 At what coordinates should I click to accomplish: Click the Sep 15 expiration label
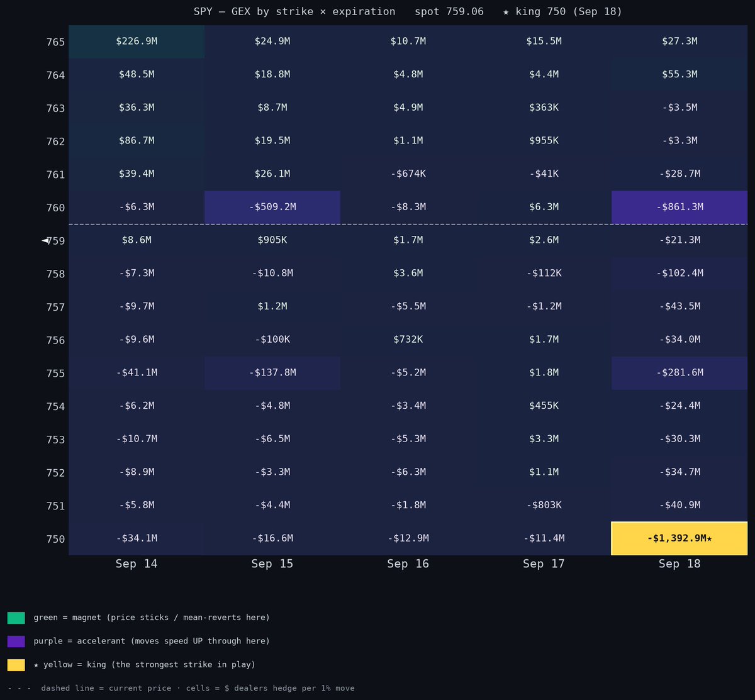[x=272, y=564]
